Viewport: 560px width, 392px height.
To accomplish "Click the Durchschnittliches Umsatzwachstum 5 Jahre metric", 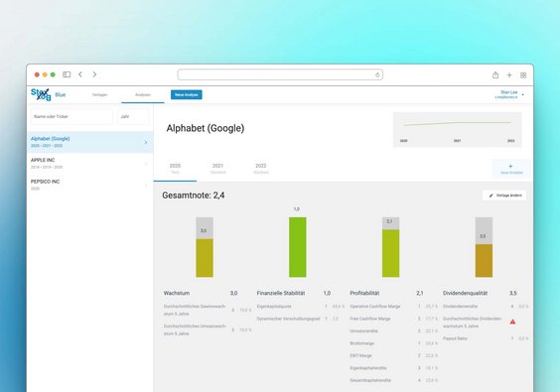I will (208, 329).
